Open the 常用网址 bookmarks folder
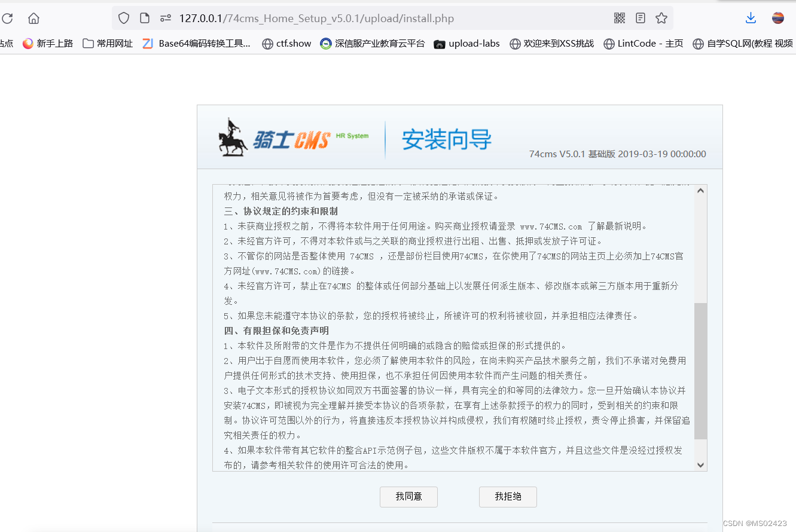 click(x=106, y=44)
